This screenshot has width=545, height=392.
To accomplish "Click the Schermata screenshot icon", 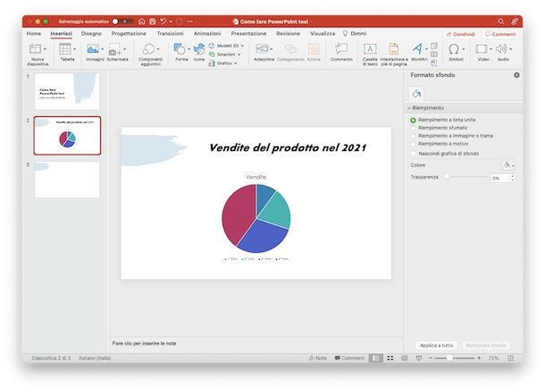I will 114,49.
